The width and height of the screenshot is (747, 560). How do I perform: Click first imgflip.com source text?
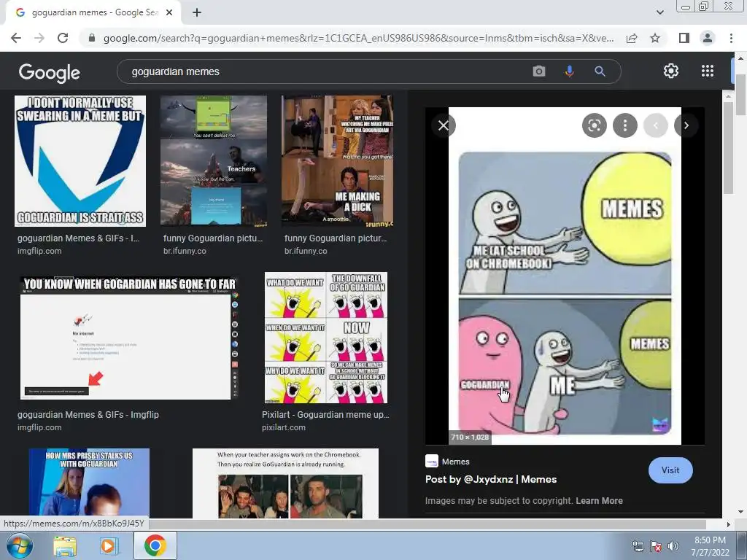click(39, 251)
